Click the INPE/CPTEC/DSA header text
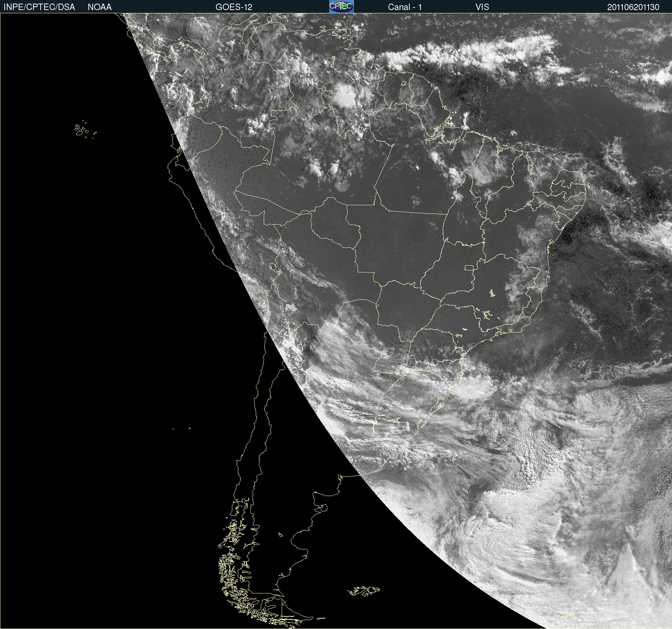 39,7
